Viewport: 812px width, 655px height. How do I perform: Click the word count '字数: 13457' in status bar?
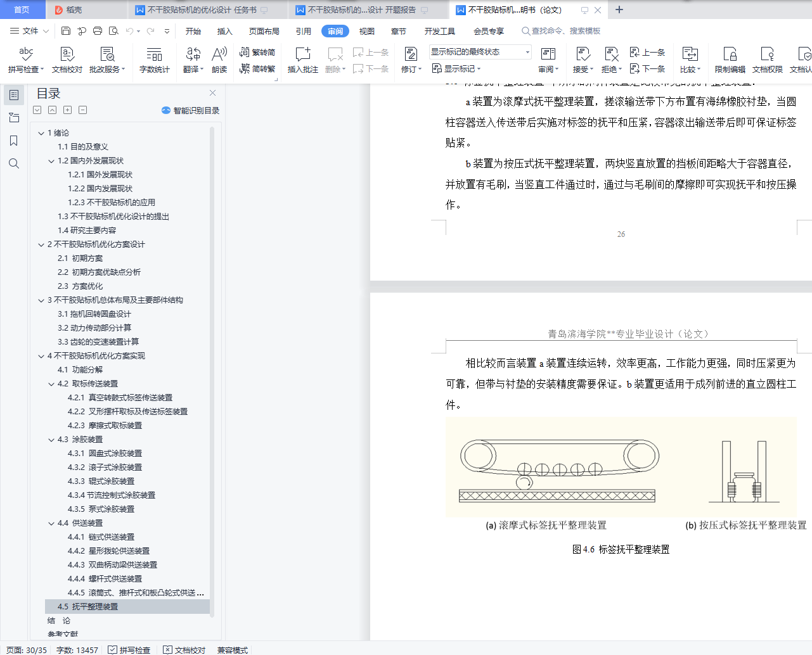pyautogui.click(x=77, y=650)
